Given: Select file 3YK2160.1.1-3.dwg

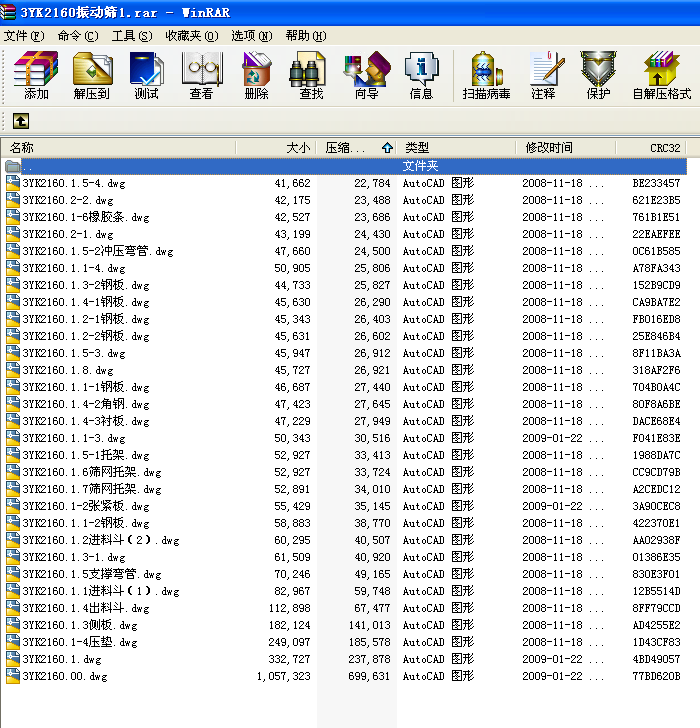Looking at the screenshot, I should pos(74,438).
